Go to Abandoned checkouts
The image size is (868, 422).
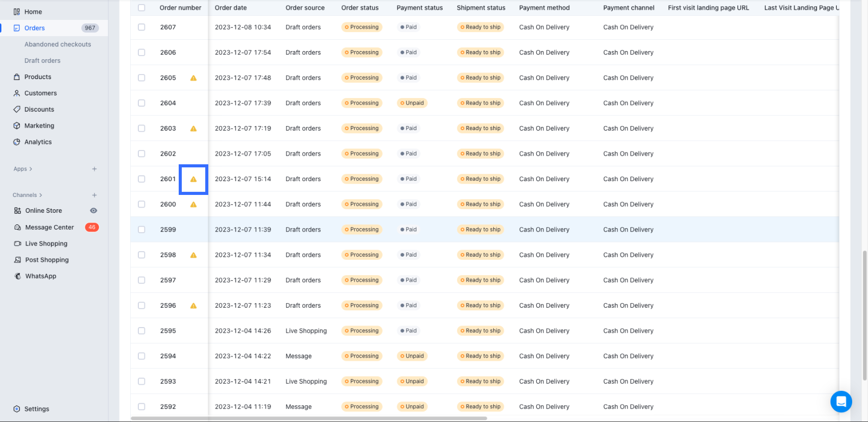(58, 44)
